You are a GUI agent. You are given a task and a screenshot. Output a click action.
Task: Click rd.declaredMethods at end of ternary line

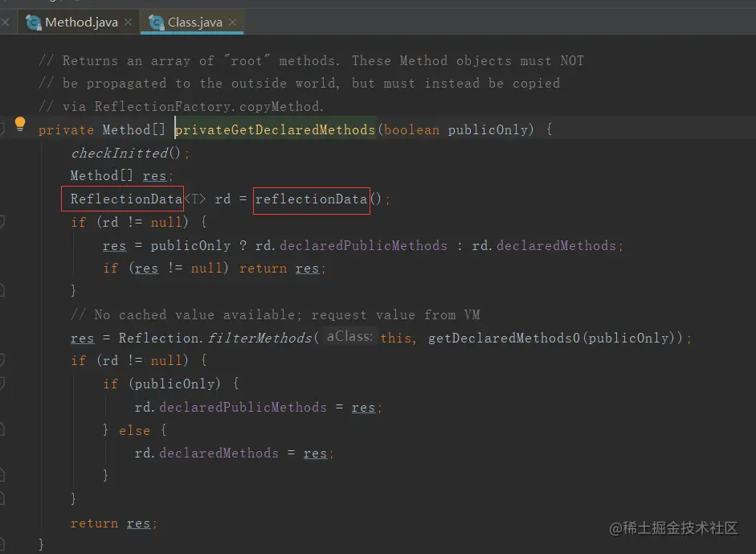pos(544,245)
